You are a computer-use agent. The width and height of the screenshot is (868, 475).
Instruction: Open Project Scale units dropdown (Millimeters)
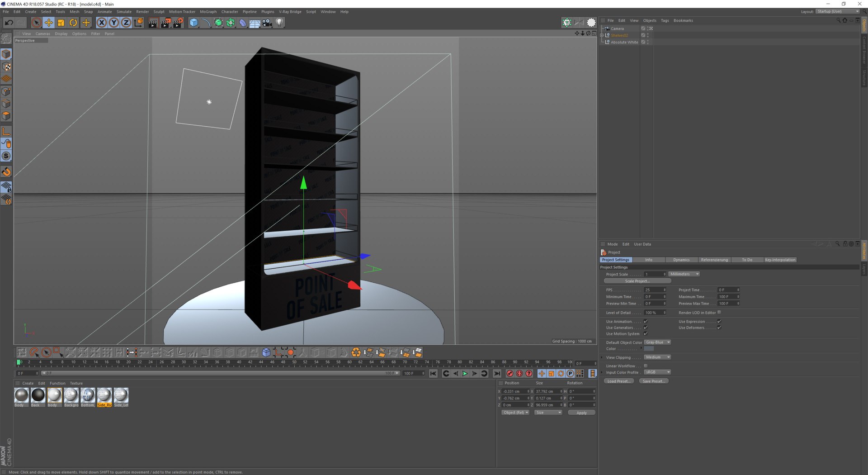pyautogui.click(x=684, y=274)
